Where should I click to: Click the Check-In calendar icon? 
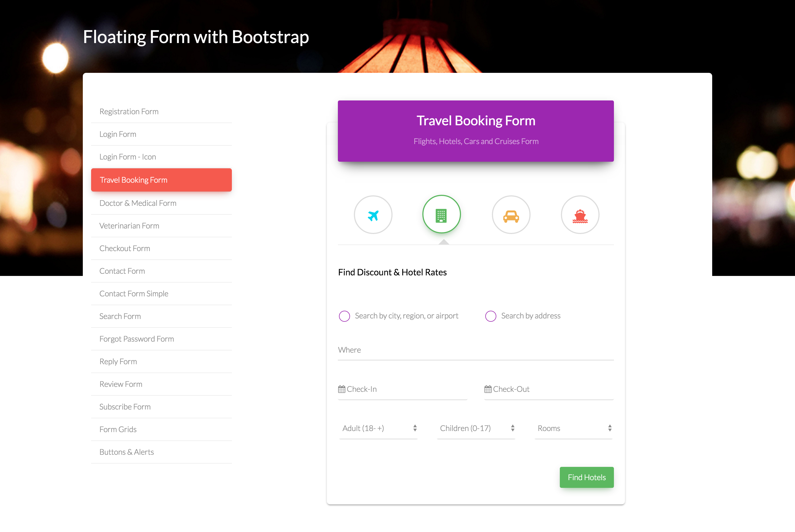(x=341, y=389)
